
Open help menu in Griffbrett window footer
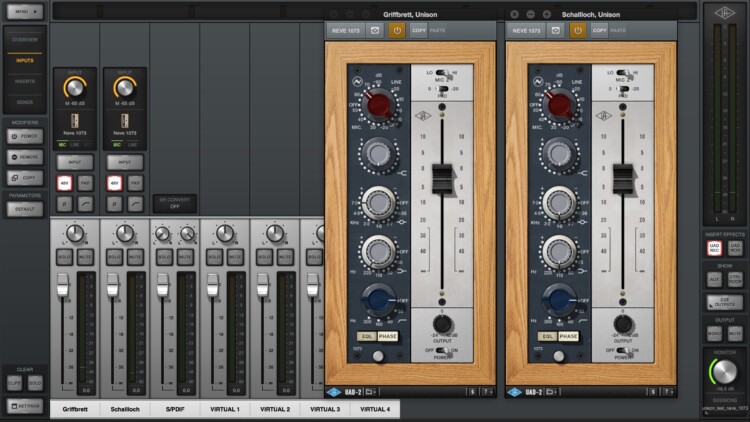486,392
